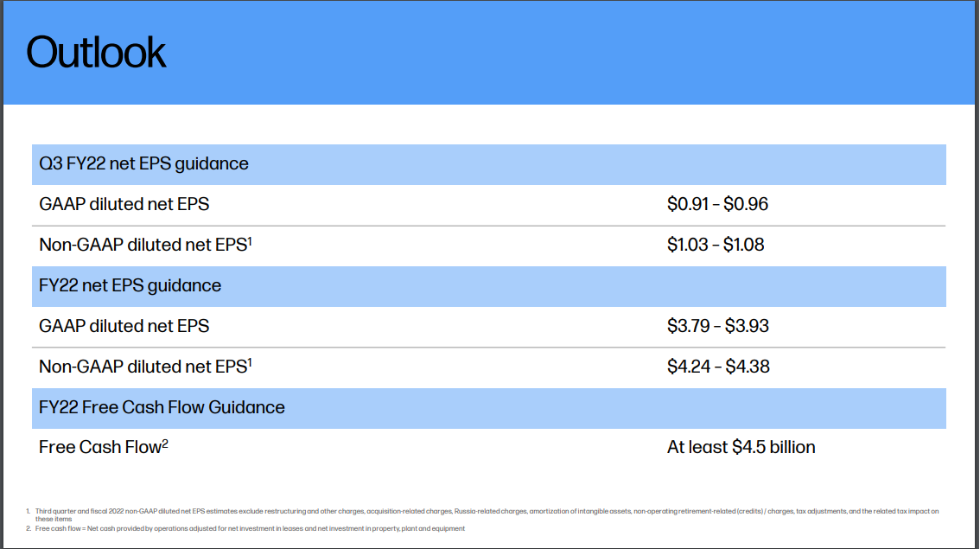Click superscript 2 beside Free Cash Flow
This screenshot has height=549, width=980.
point(164,444)
